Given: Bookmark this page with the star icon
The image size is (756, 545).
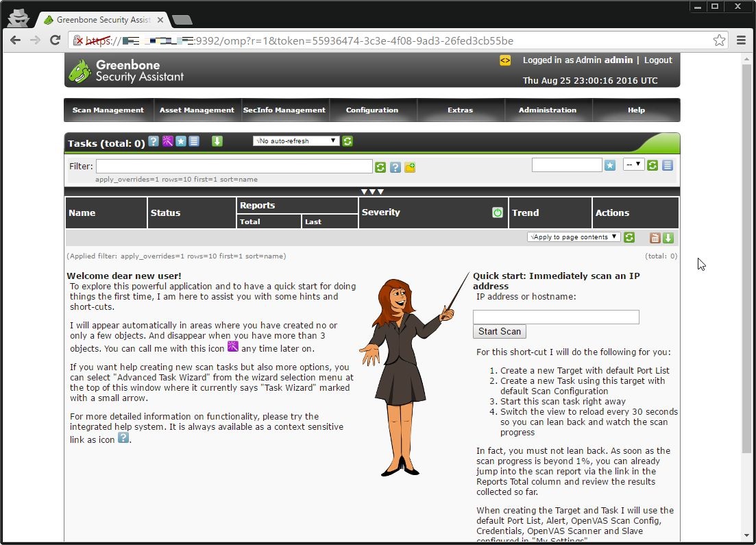Looking at the screenshot, I should coord(720,40).
